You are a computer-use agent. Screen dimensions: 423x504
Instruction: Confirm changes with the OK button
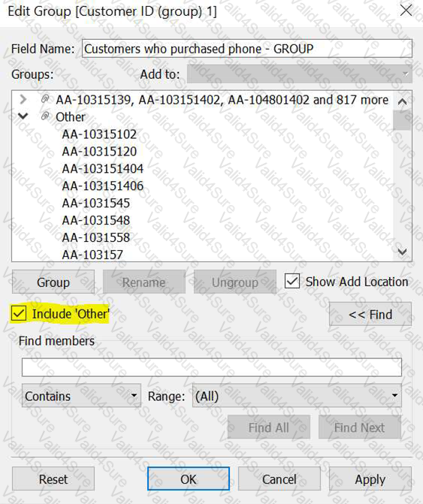pos(189,479)
